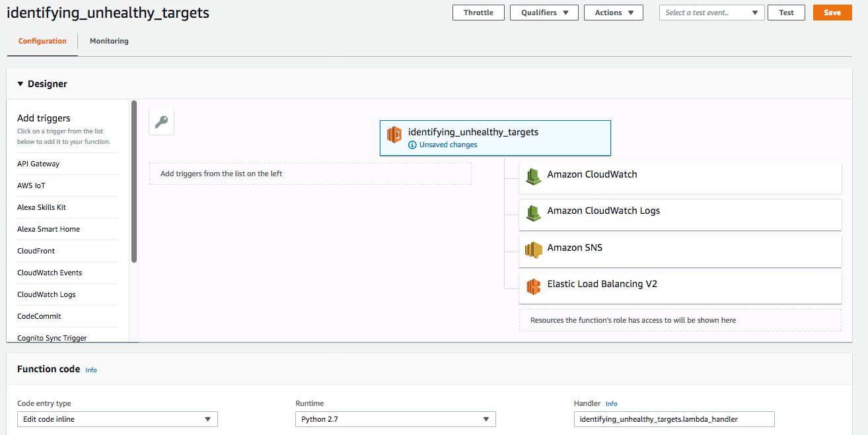This screenshot has height=435, width=868.
Task: Collapse the Designer section triangle
Action: 20,84
